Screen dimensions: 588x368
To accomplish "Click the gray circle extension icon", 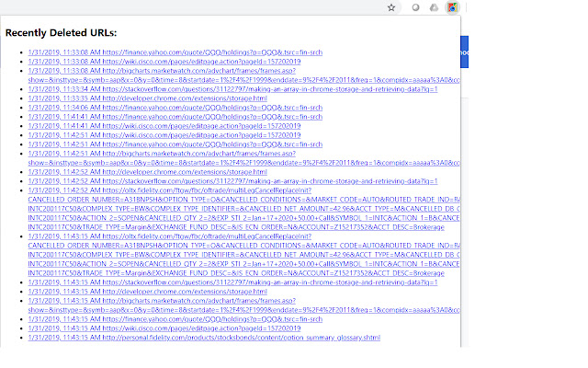I will [416, 7].
